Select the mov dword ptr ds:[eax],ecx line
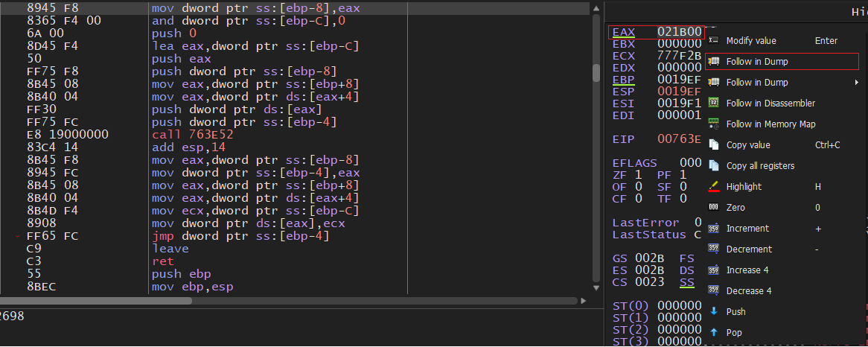The height and width of the screenshot is (347, 868). [249, 223]
